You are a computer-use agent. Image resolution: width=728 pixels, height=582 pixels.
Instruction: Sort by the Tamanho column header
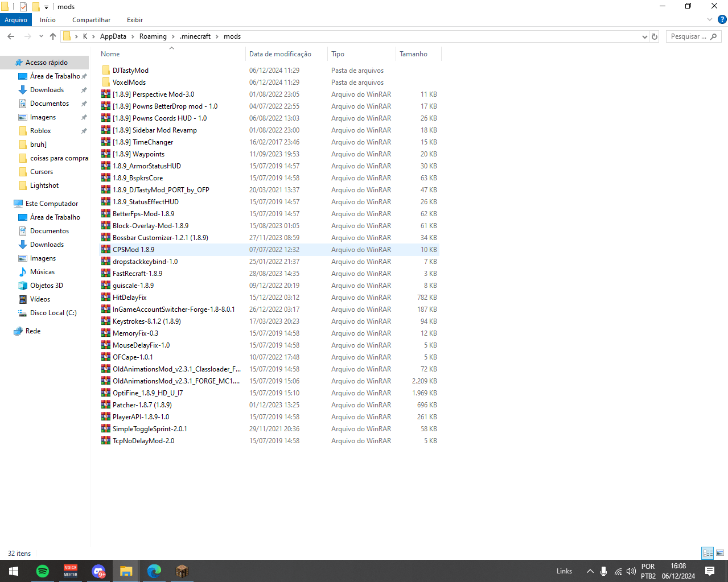coord(418,54)
